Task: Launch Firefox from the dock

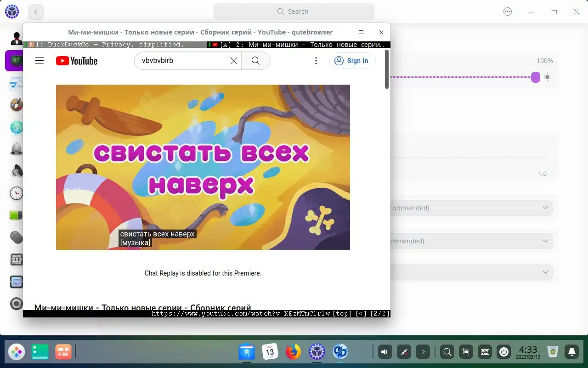Action: coord(293,352)
